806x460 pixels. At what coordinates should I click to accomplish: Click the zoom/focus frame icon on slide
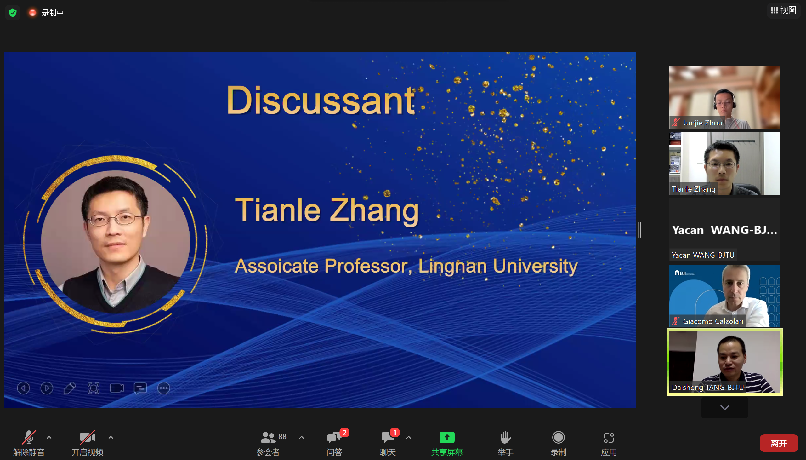(93, 388)
